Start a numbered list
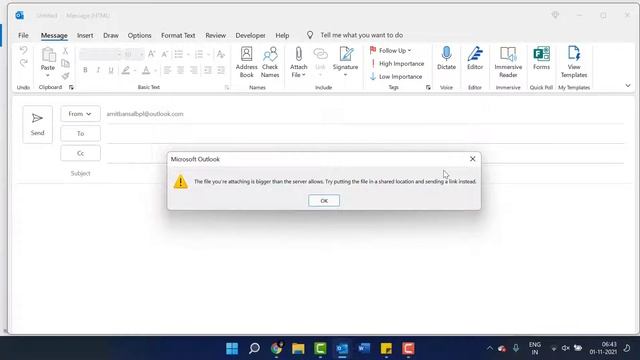Viewport: 640px width, 360px height. click(199, 54)
